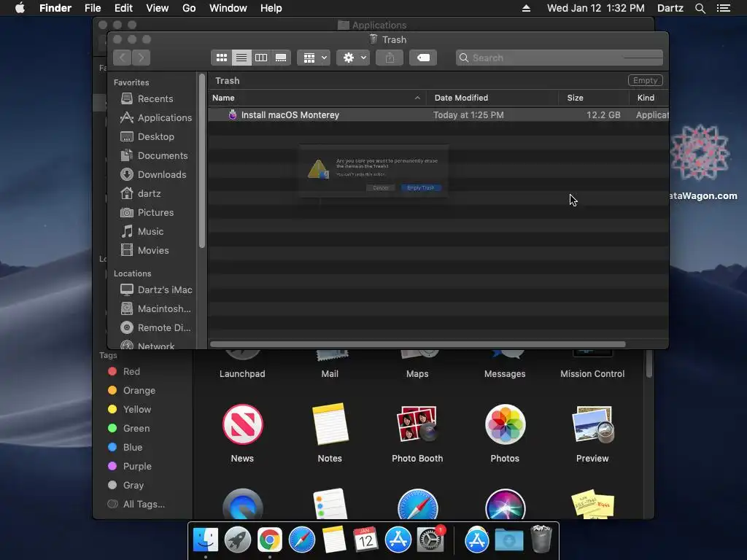Select Remote Disc under Locations
747x560 pixels.
(x=156, y=327)
